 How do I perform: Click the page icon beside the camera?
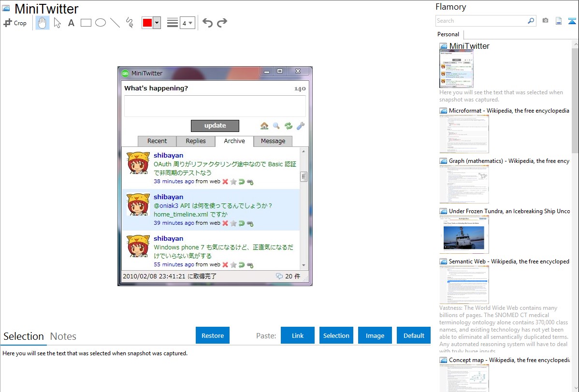click(559, 21)
